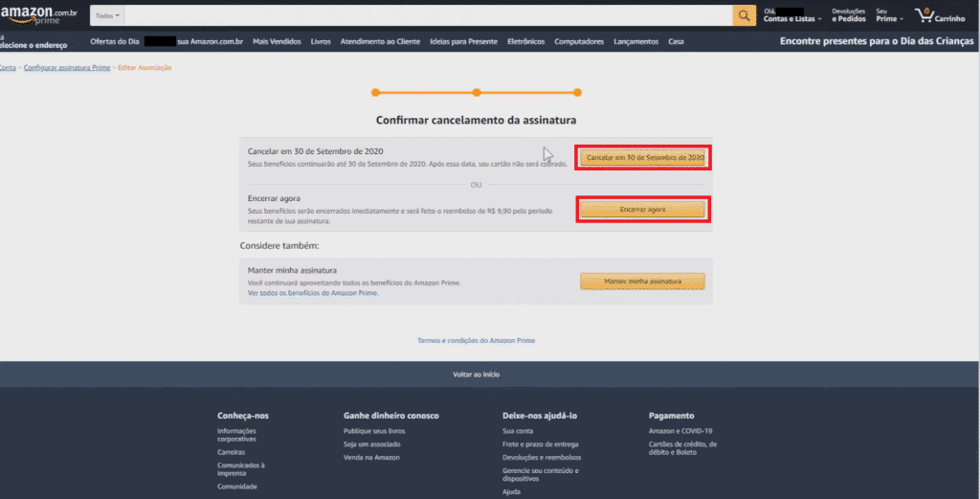Click the Amazon Prime logo

[x=38, y=15]
